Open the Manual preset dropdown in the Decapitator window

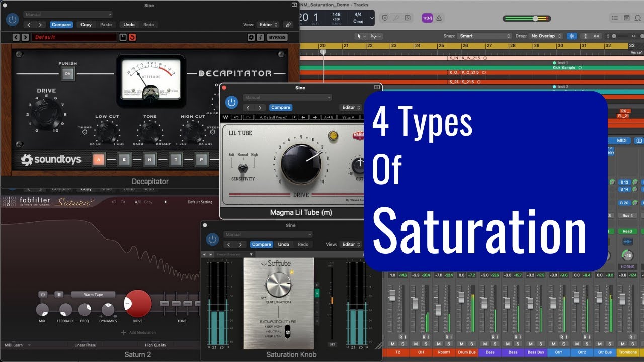(67, 15)
